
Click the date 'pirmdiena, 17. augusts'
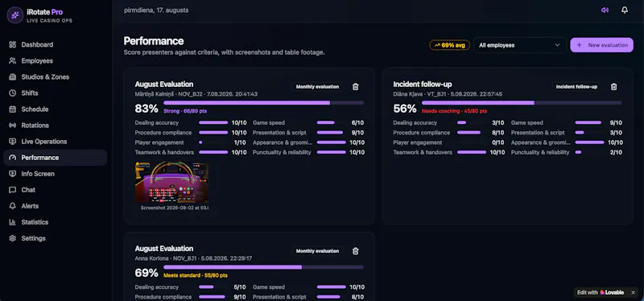[x=156, y=10]
